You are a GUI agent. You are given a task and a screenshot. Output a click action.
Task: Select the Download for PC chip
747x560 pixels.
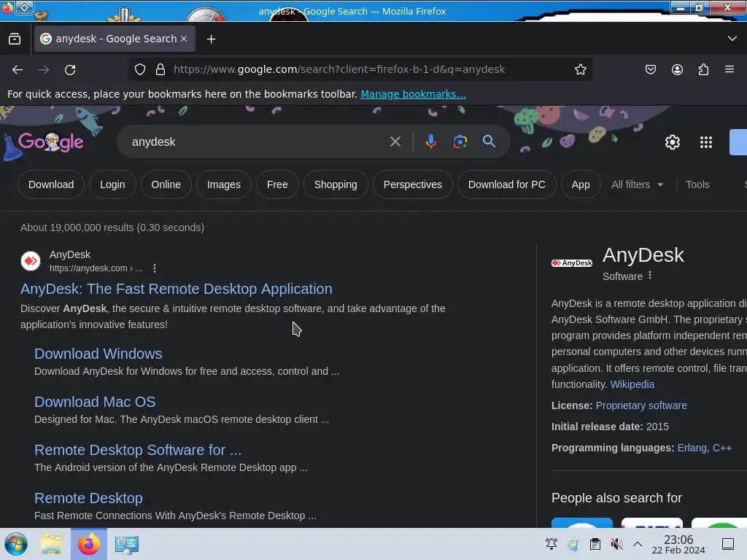506,184
